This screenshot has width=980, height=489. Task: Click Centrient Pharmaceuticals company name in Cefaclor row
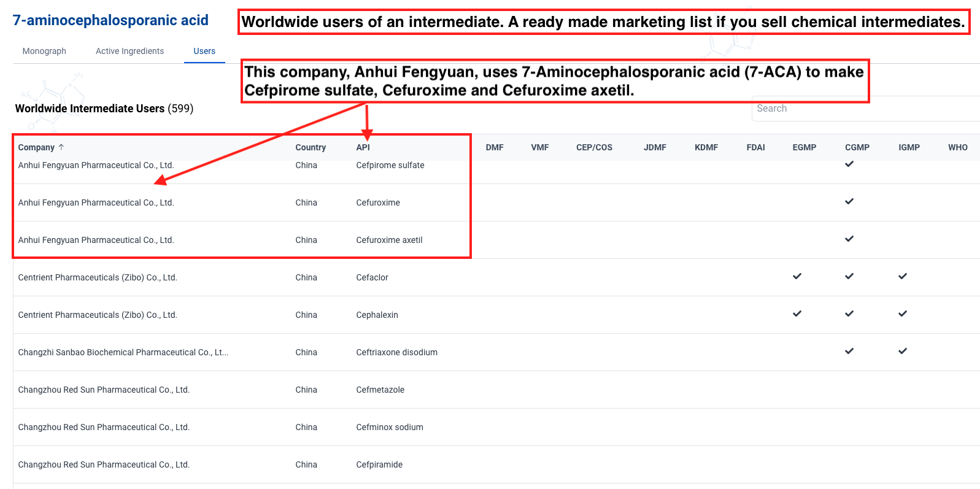click(x=98, y=277)
